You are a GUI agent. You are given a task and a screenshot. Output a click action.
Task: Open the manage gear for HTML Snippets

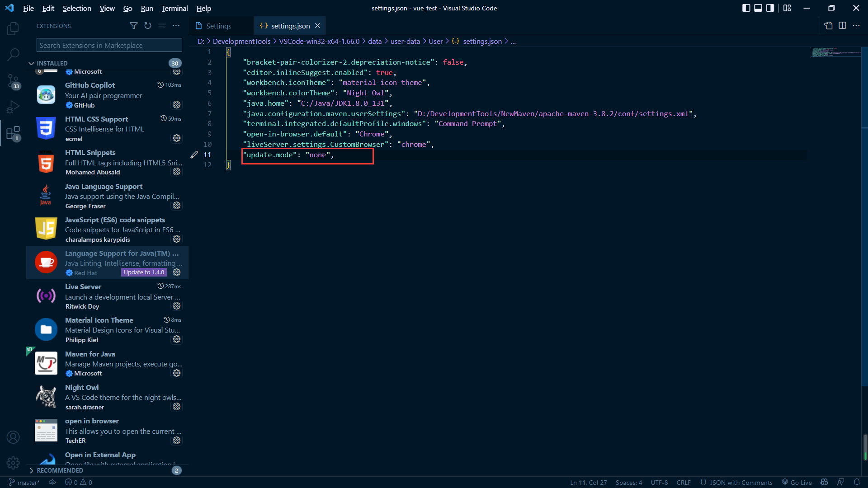[x=177, y=172]
